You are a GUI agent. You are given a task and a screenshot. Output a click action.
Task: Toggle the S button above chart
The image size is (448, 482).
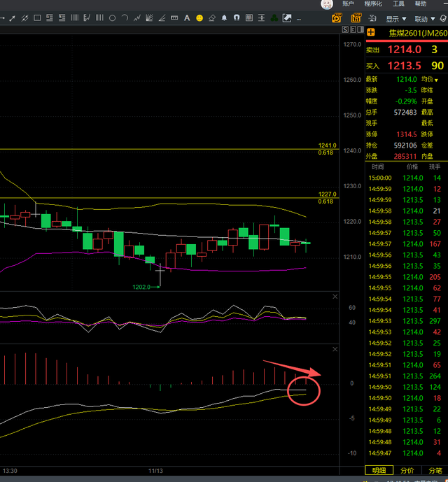[345, 29]
